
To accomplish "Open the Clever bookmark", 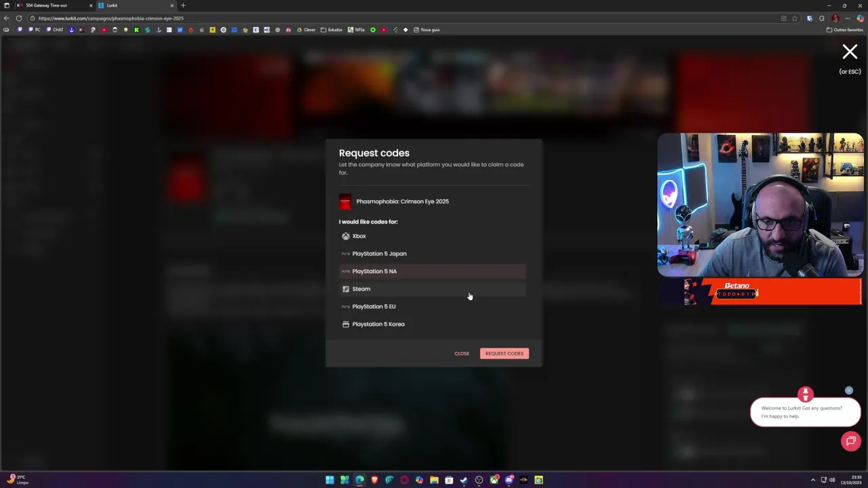I will coord(307,30).
